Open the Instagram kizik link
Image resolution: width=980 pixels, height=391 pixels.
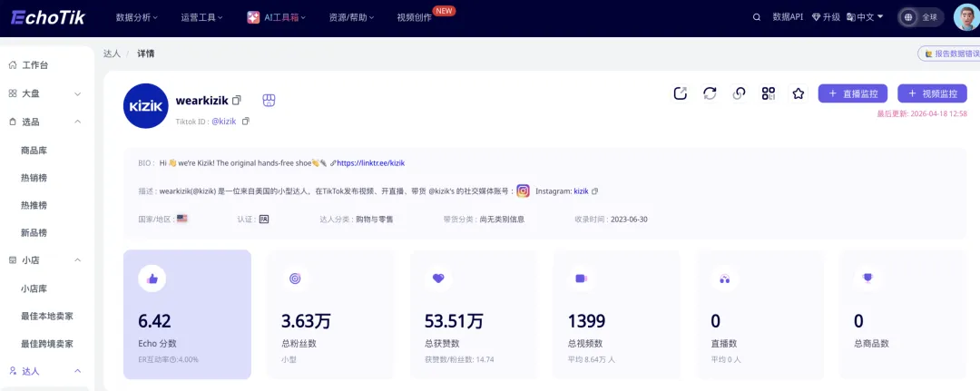point(582,191)
